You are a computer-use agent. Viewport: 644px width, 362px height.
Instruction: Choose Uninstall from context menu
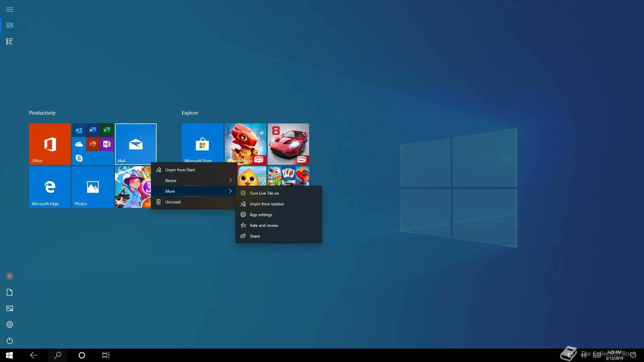[194, 202]
